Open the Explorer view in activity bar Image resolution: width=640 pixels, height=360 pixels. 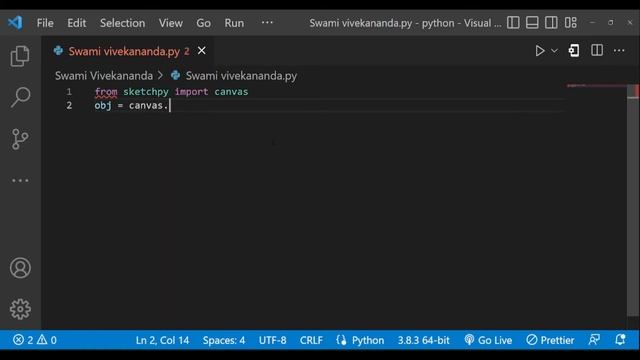20,56
